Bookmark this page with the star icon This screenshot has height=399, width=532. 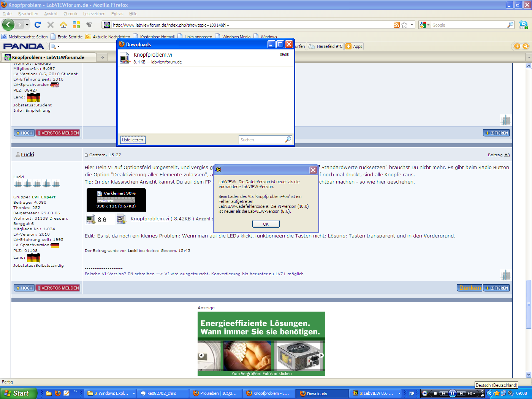404,25
